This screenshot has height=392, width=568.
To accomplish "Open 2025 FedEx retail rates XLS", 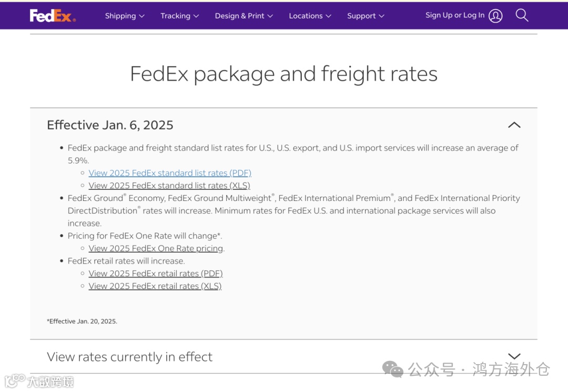I will pos(155,286).
